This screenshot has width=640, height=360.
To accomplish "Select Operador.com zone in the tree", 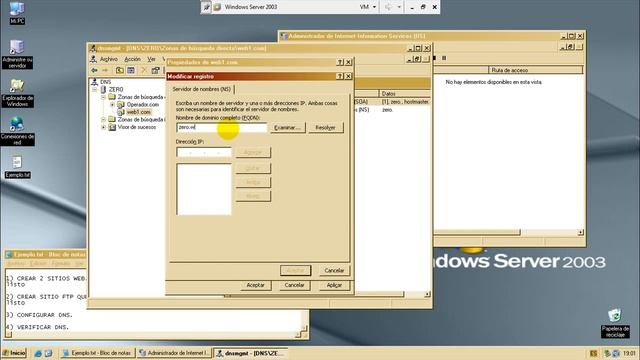I will point(142,104).
